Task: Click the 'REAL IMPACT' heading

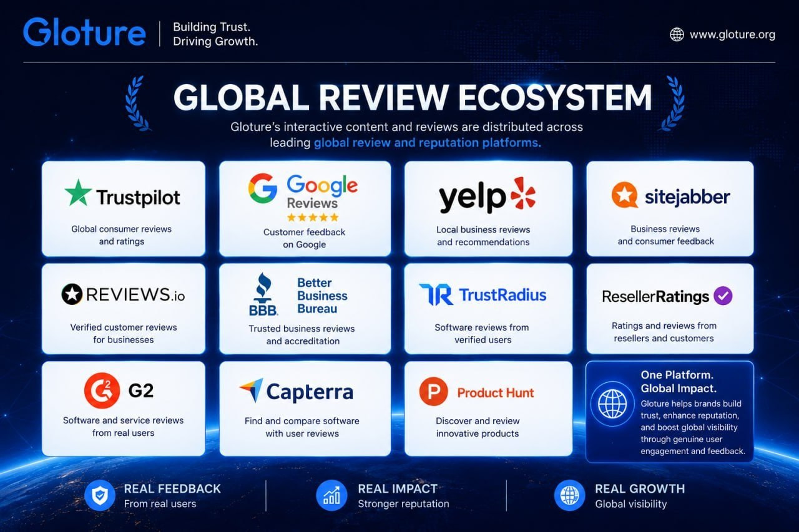Action: point(398,488)
